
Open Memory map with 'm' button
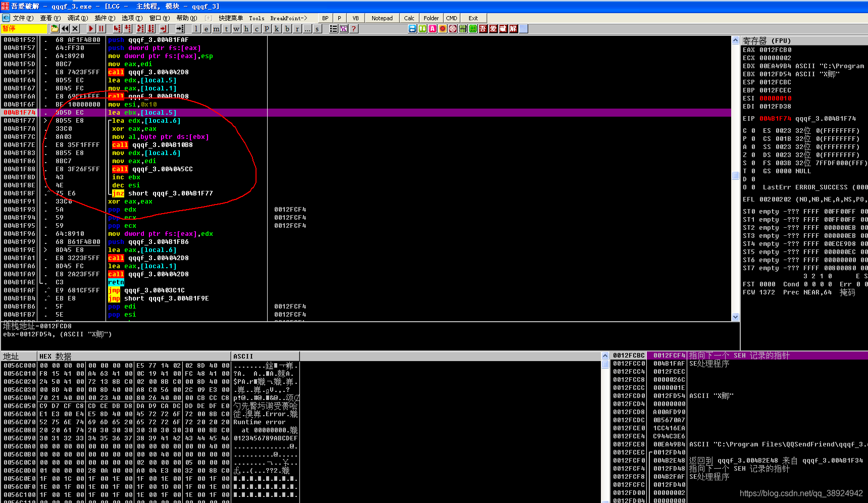[x=216, y=29]
